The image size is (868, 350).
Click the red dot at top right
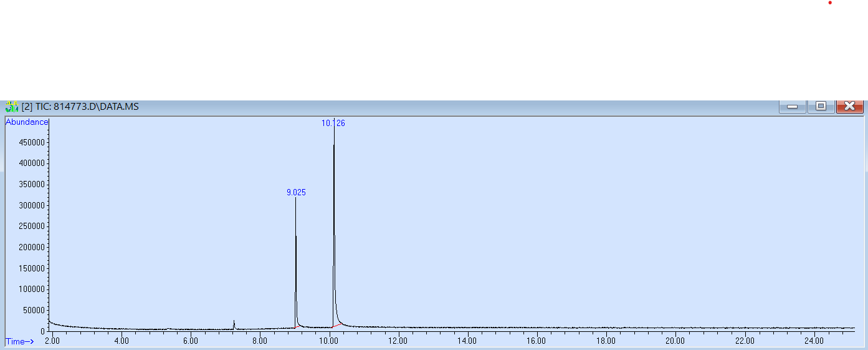[830, 2]
